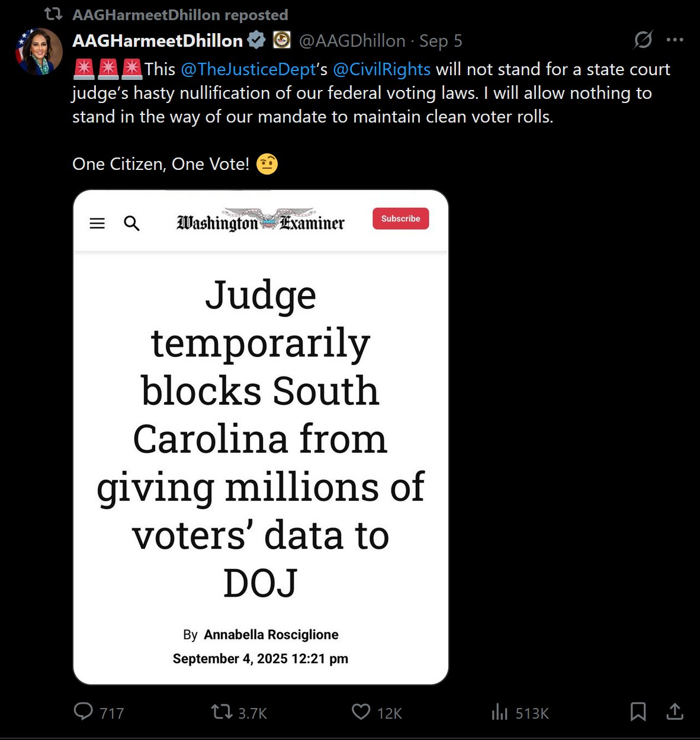Click the red Subscribe button in image

point(401,218)
